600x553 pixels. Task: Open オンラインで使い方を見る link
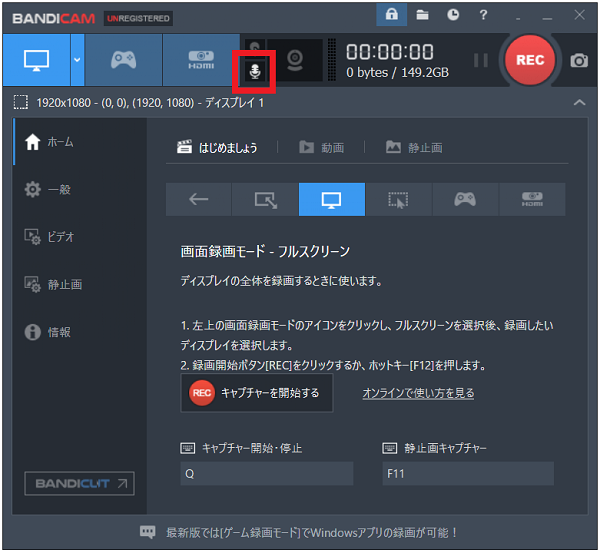[x=418, y=393]
